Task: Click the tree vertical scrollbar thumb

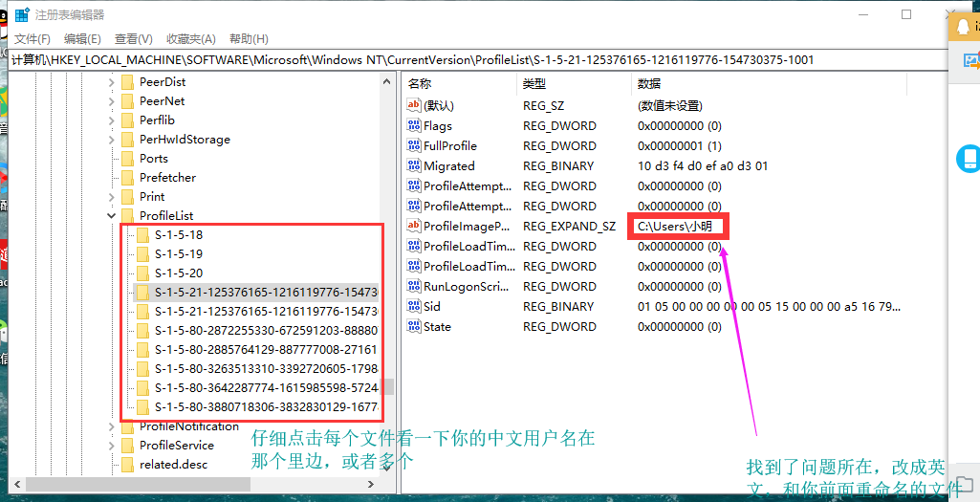Action: point(389,386)
